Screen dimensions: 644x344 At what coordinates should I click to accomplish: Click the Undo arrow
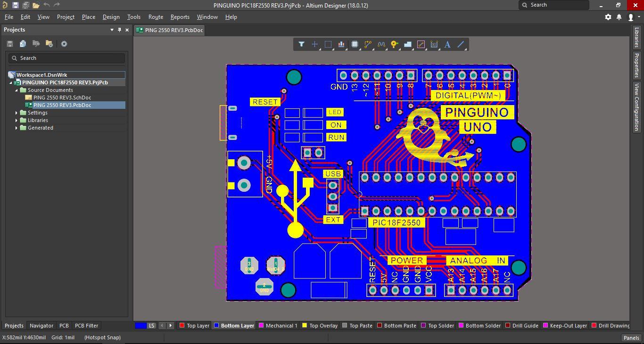click(47, 5)
